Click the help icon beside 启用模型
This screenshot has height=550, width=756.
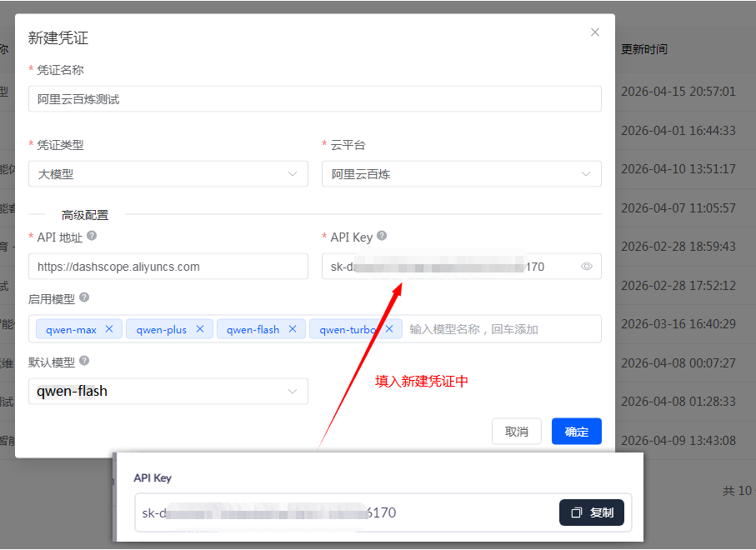pyautogui.click(x=84, y=297)
